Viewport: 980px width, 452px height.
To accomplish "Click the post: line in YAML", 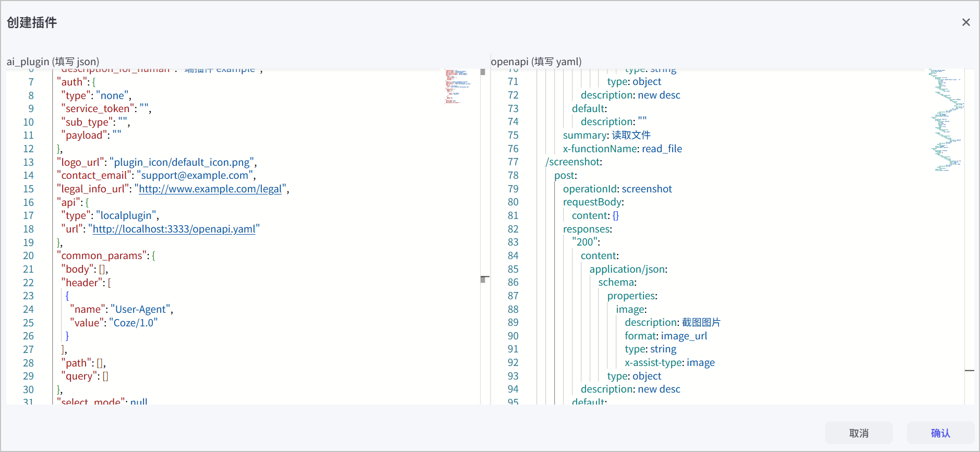I will coord(566,175).
